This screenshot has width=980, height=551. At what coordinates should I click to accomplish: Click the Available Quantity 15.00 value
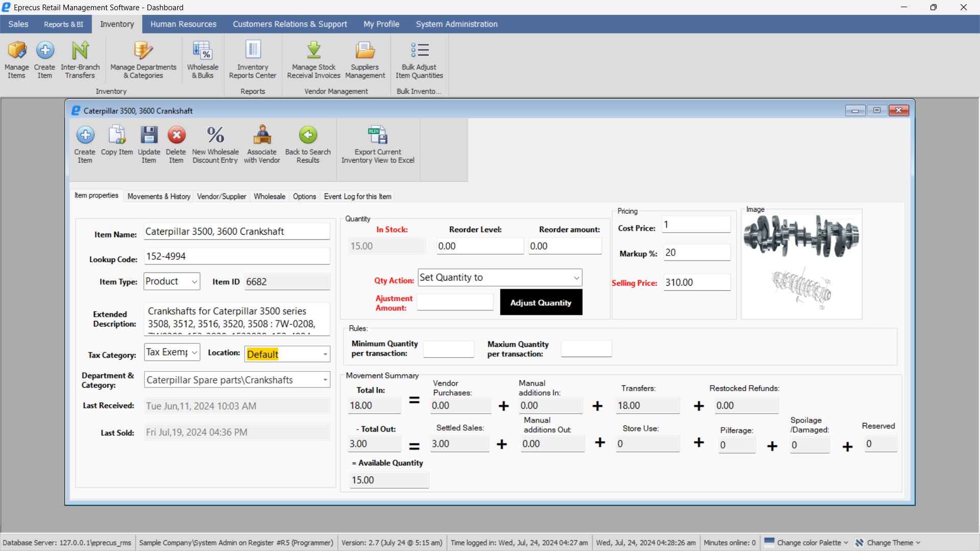coord(389,480)
